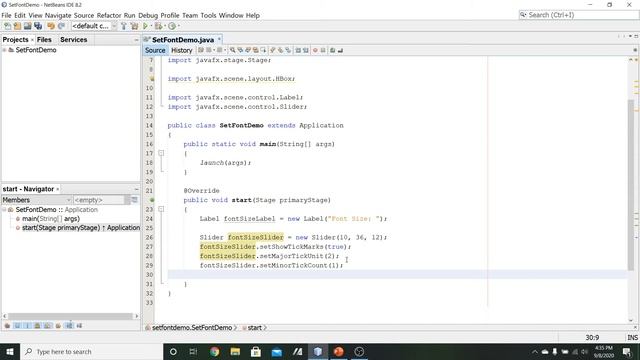Image resolution: width=640 pixels, height=360 pixels.
Task: Click Windows taskbar search box
Action: [x=91, y=351]
